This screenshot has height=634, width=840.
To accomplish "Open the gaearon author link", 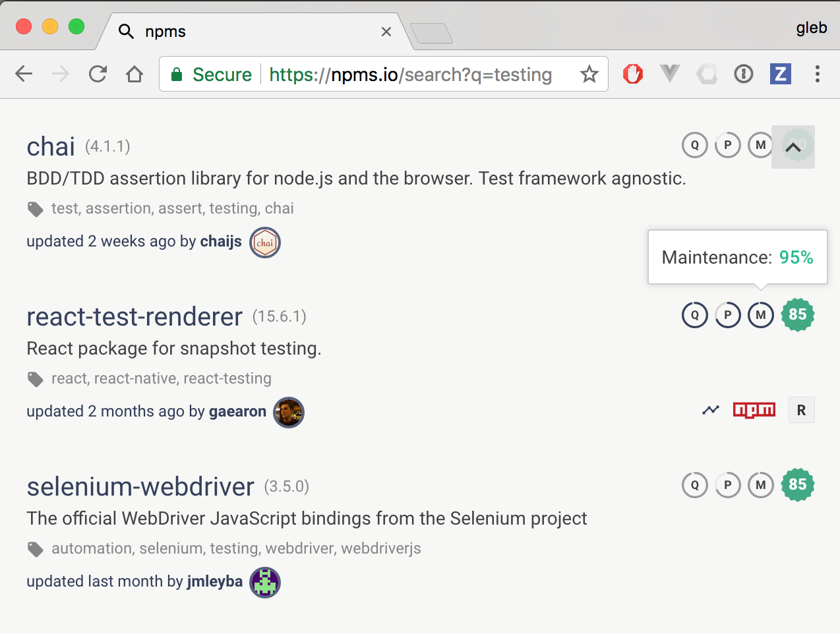I will 237,412.
